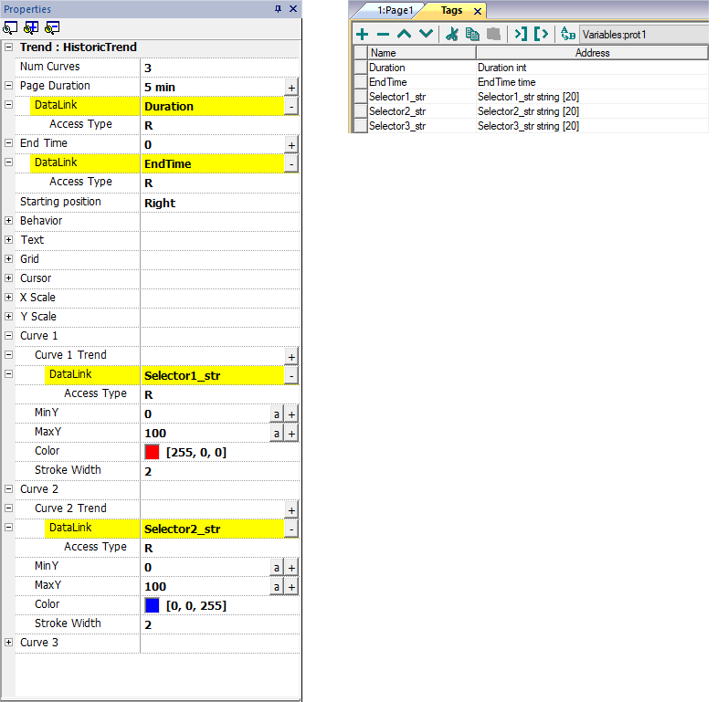Click the green minus Remove tag icon

(383, 34)
